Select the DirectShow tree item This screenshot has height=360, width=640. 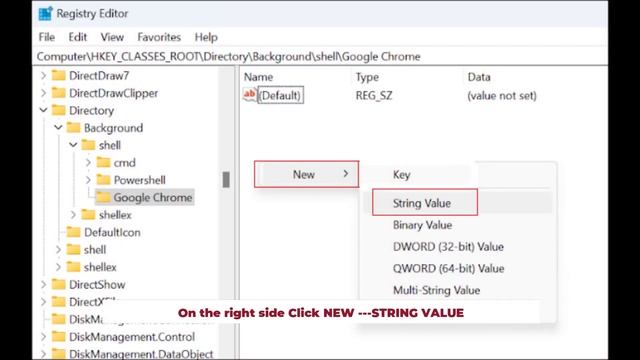(x=97, y=284)
